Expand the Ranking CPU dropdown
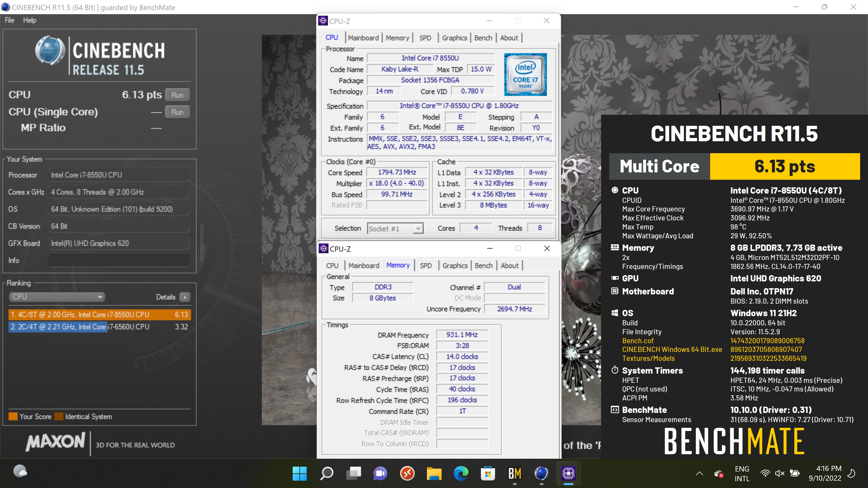The width and height of the screenshot is (868, 488). point(57,297)
